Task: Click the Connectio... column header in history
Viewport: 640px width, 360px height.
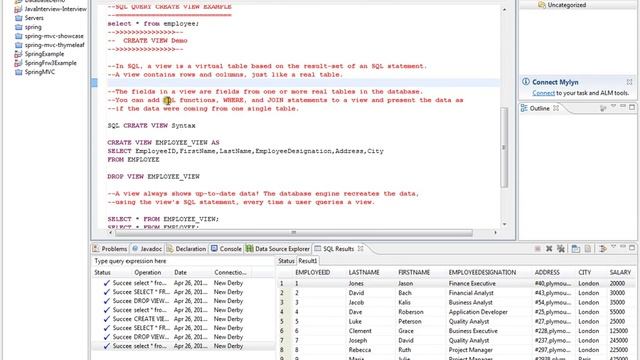Action: [x=230, y=272]
